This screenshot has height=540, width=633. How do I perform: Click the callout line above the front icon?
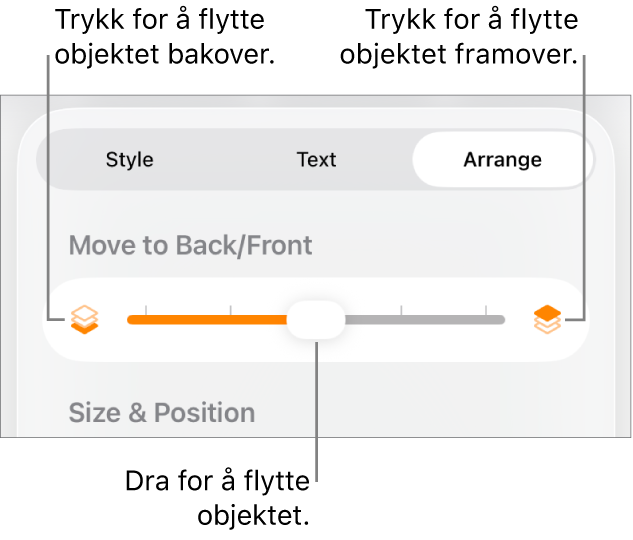[583, 180]
